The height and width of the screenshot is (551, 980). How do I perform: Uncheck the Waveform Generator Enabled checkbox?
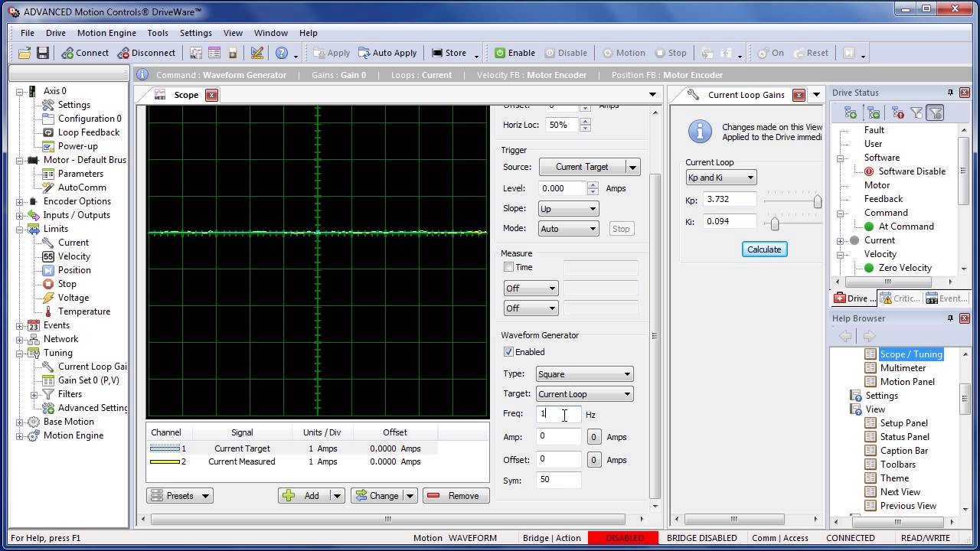pyautogui.click(x=508, y=352)
